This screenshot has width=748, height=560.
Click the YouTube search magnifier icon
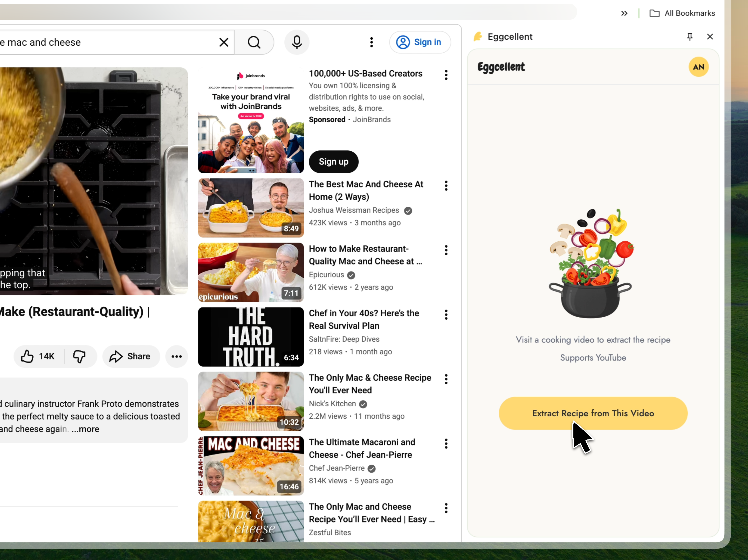point(254,42)
